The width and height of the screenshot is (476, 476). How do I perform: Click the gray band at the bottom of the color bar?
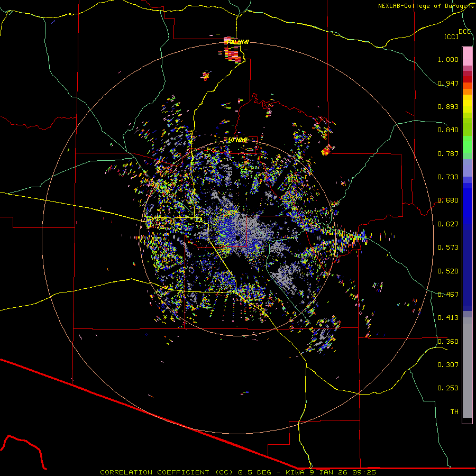pos(467,368)
